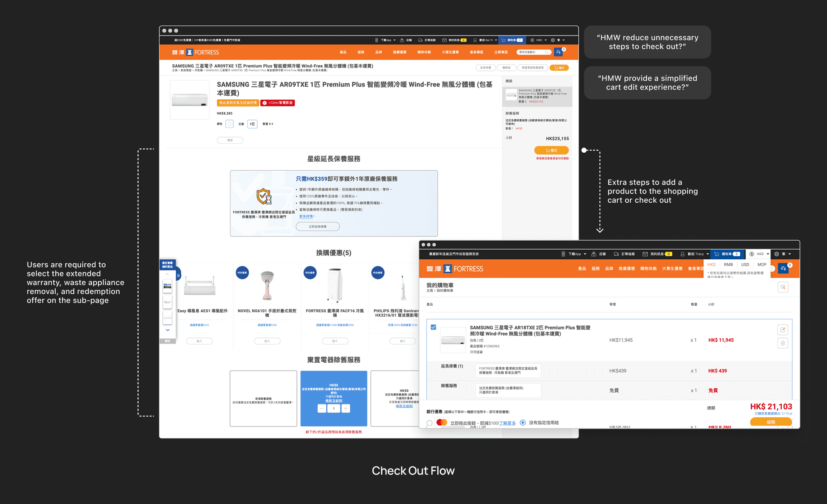Image resolution: width=827 pixels, height=504 pixels.
Task: Select the white colour swatch option
Action: 229,124
